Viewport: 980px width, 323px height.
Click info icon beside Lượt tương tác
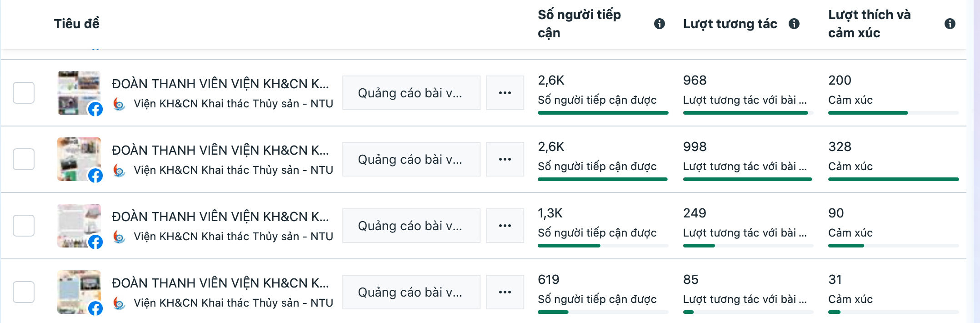(x=794, y=24)
